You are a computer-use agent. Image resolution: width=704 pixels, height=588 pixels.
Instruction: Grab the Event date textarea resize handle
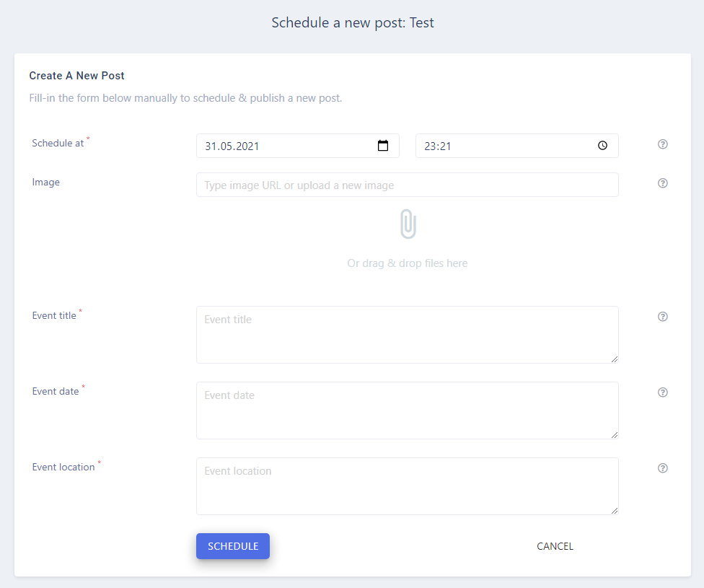pos(615,435)
